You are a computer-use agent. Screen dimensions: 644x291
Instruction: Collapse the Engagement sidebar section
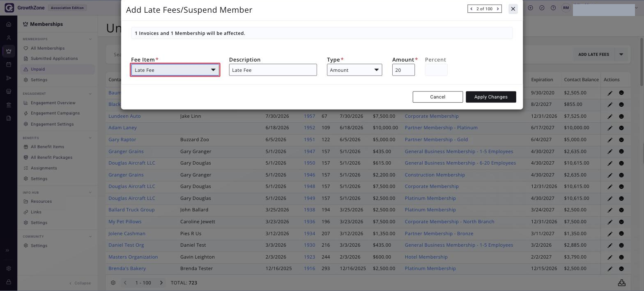pos(90,94)
